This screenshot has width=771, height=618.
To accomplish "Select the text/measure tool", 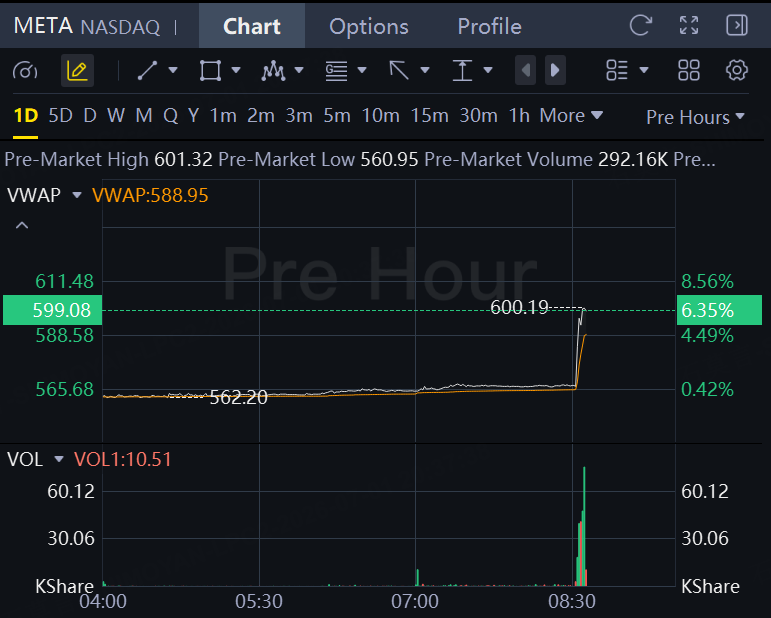I will point(462,70).
